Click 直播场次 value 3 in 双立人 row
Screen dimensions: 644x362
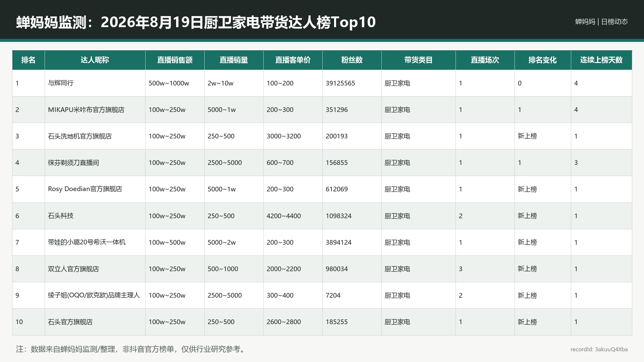461,269
